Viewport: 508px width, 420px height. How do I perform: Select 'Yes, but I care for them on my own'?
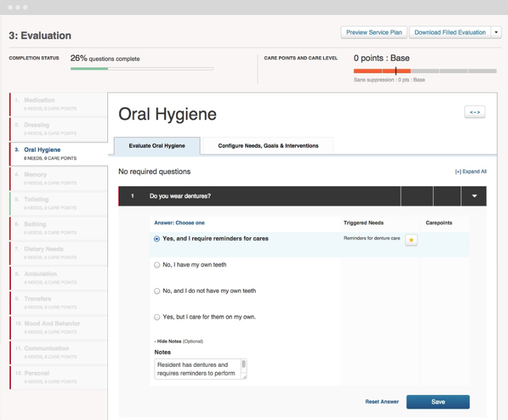(x=157, y=317)
